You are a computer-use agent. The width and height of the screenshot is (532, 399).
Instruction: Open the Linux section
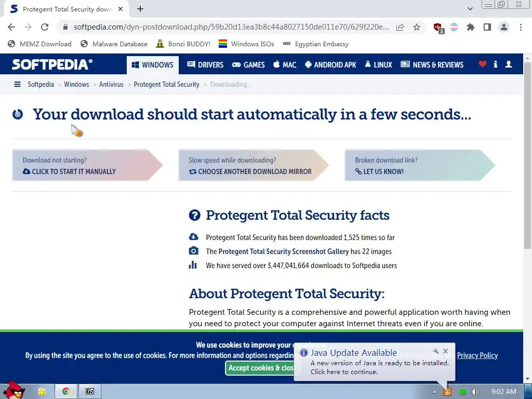pos(378,65)
